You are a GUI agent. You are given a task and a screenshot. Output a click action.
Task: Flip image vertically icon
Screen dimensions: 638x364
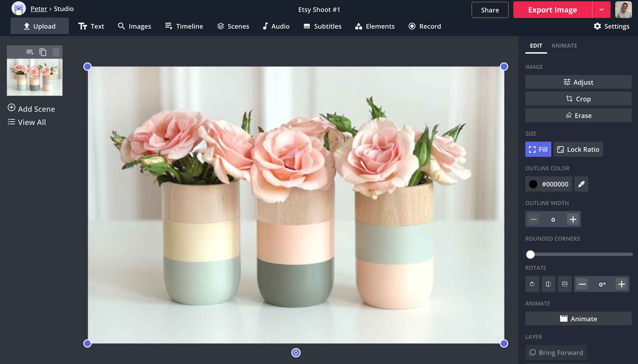[565, 284]
